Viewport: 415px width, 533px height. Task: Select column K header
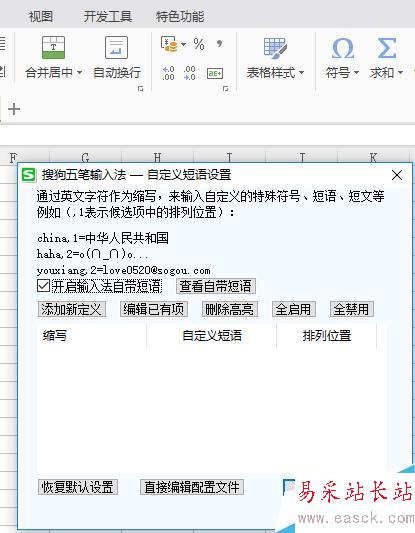(373, 157)
